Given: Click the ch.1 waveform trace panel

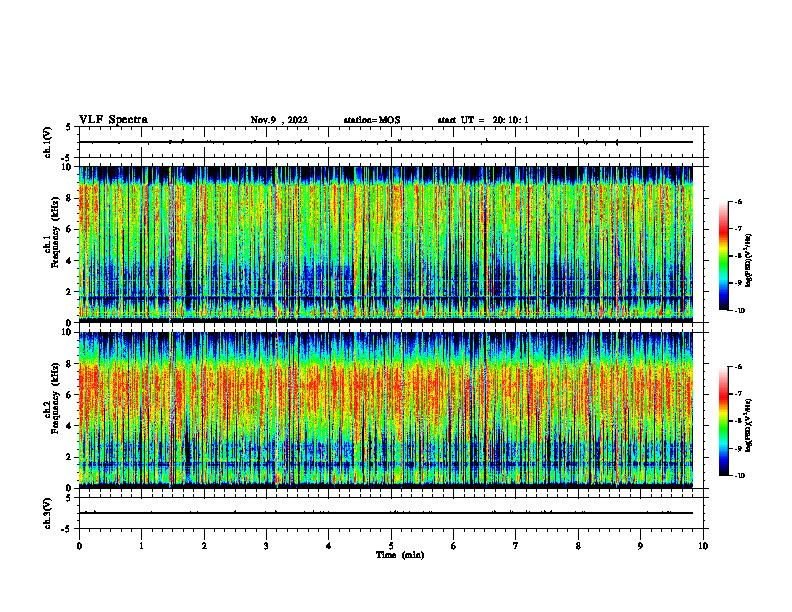Looking at the screenshot, I should (391, 142).
